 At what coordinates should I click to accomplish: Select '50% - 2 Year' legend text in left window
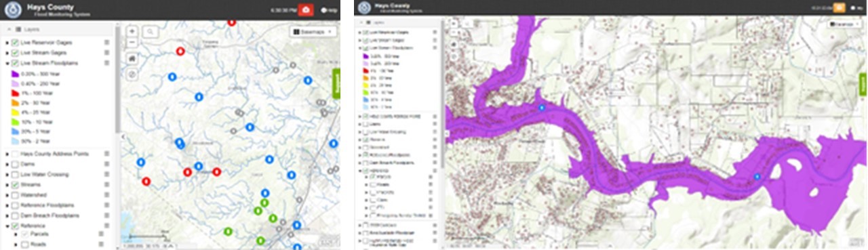click(x=36, y=140)
